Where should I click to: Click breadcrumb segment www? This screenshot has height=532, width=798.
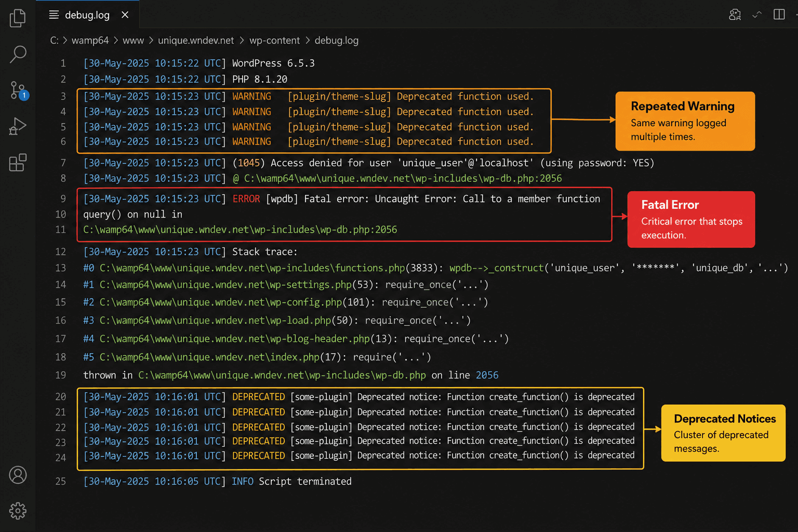click(133, 41)
